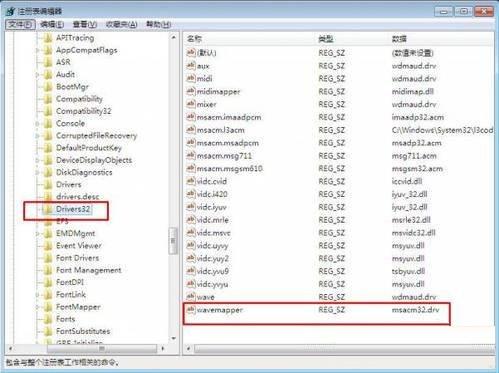The height and width of the screenshot is (373, 499).
Task: Expand the EMDMgmt tree node
Action: [x=37, y=233]
